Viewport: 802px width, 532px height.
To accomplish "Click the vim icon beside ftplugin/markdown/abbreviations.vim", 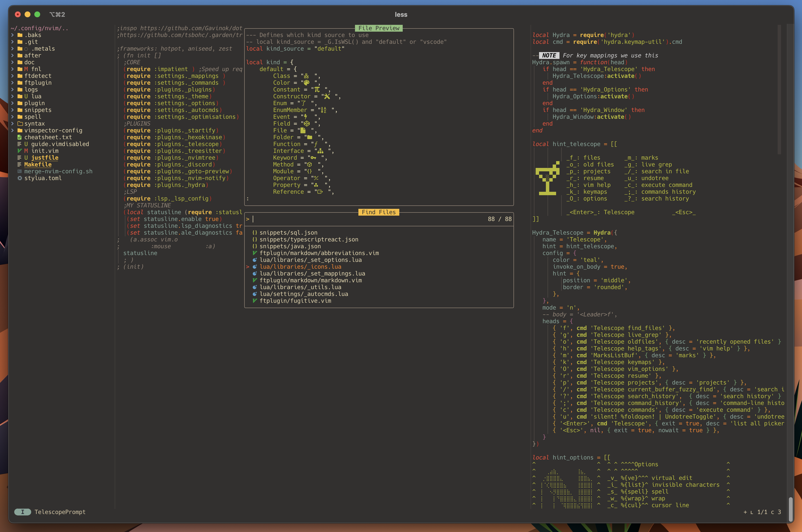I will [x=254, y=253].
